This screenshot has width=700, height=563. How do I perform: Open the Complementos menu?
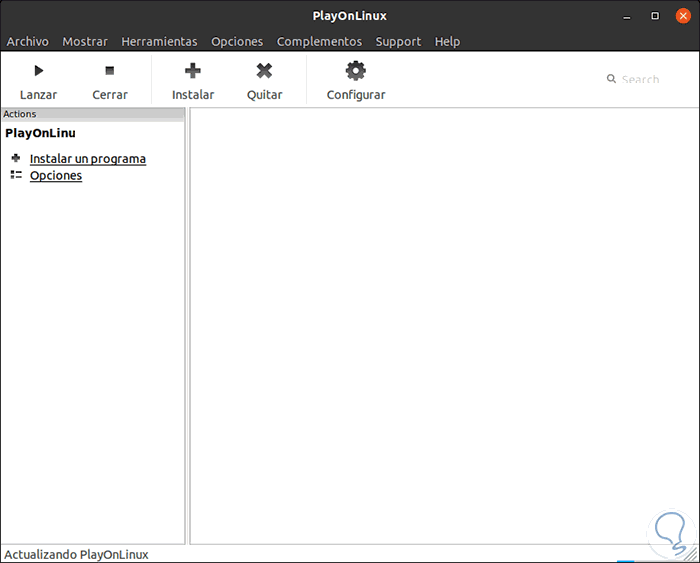point(319,42)
